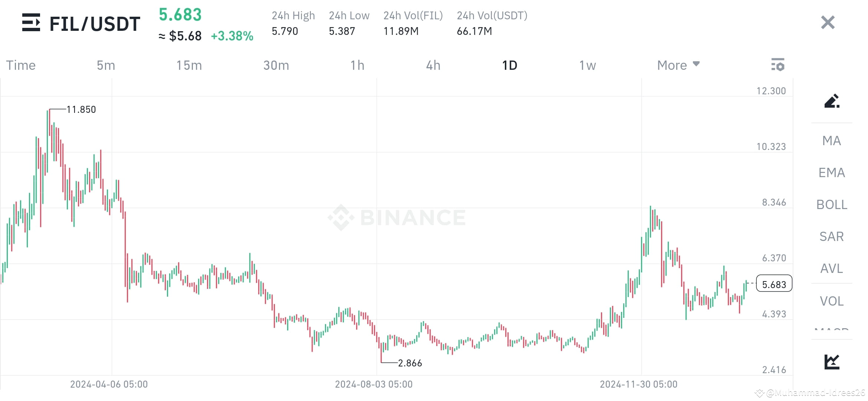Click the current price label 5.683
Image resolution: width=868 pixels, height=401 pixels.
pos(774,284)
